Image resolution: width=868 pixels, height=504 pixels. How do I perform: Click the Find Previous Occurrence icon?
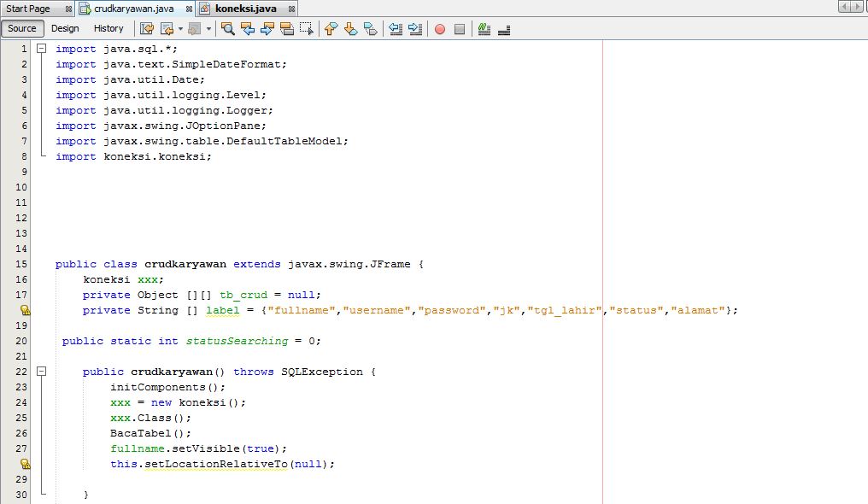(x=247, y=29)
